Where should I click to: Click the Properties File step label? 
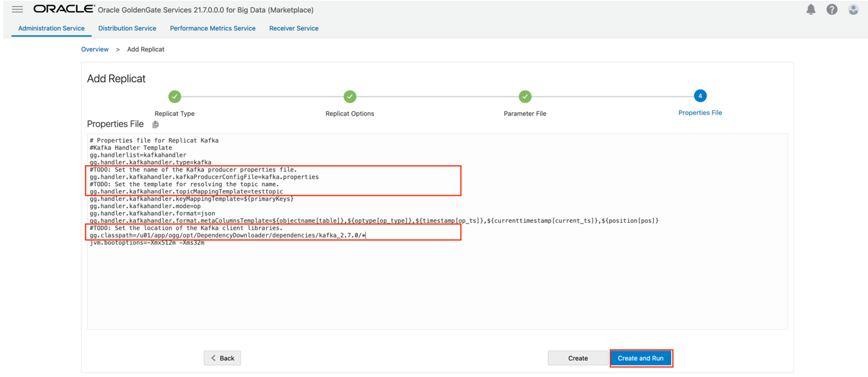click(700, 113)
